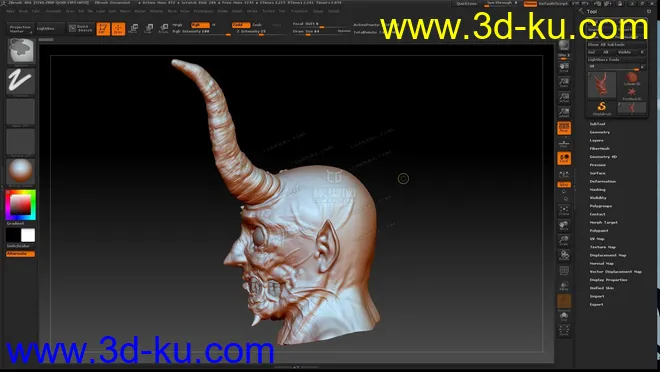Toggle the Rgb color mode
The width and height of the screenshot is (660, 372).
pos(200,25)
